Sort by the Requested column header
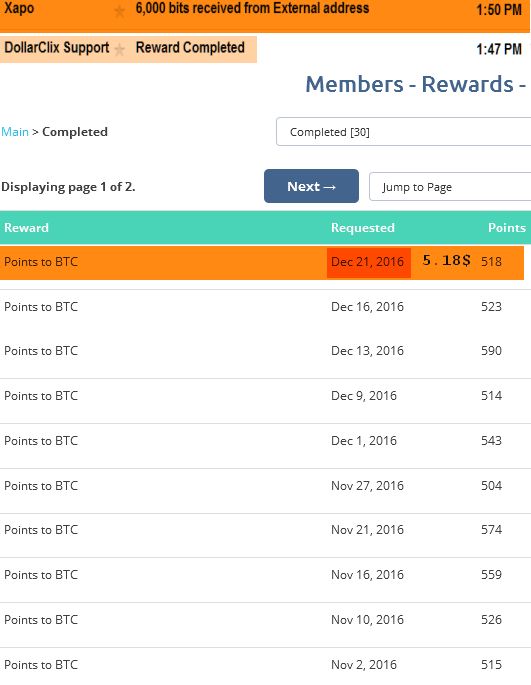 (x=363, y=228)
